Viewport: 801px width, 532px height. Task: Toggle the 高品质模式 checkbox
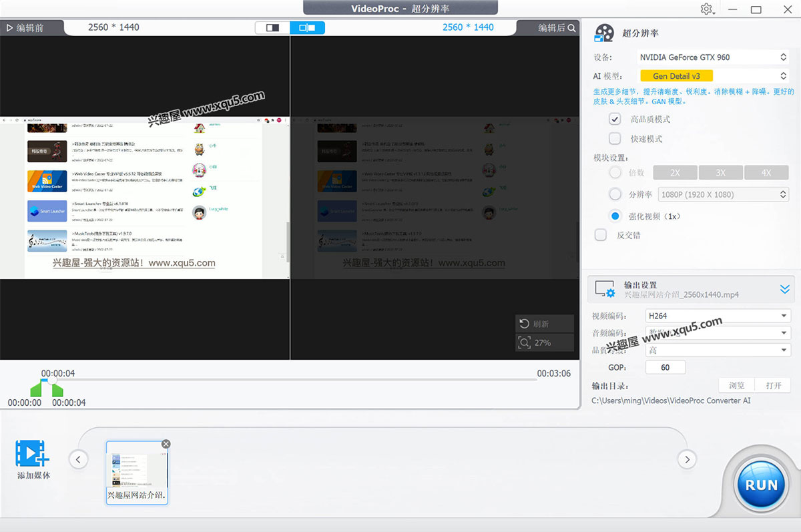click(615, 119)
